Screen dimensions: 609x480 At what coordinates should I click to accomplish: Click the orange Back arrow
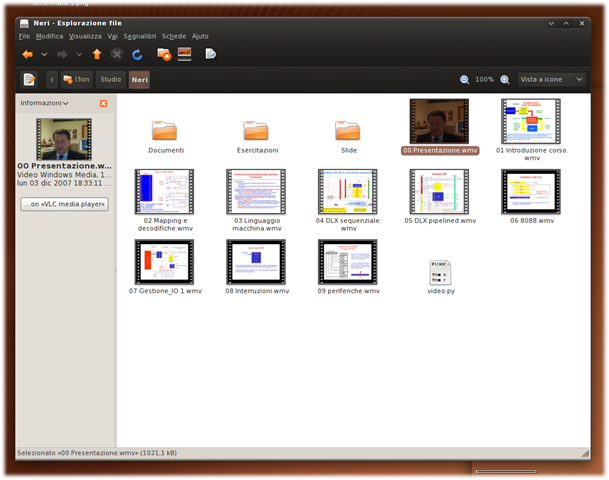[x=27, y=54]
